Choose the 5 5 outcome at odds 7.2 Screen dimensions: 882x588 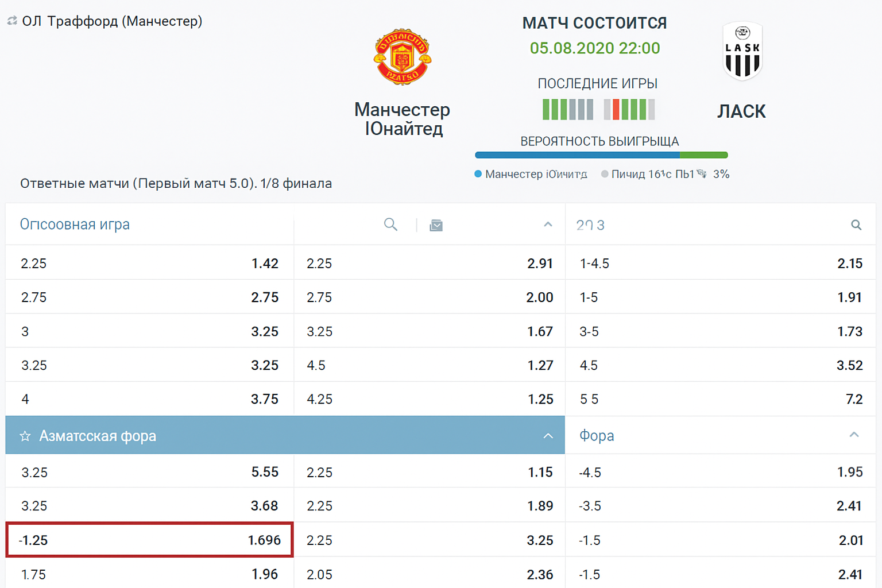[720, 399]
